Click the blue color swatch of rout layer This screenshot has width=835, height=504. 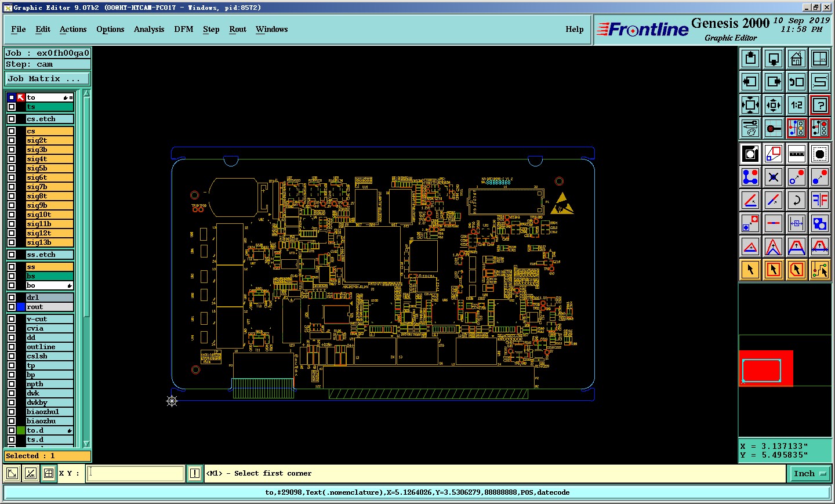(21, 307)
